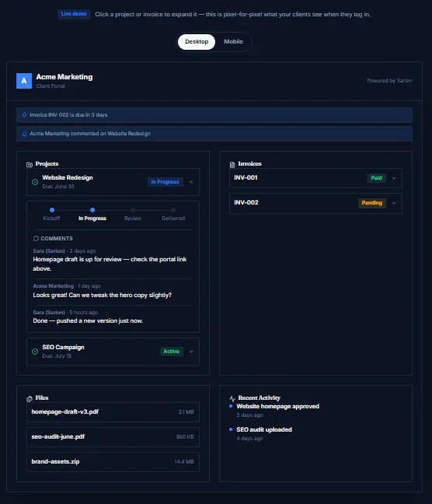This screenshot has height=504, width=432.
Task: Click the blue dot beside Website homepage approved
Action: (x=231, y=406)
